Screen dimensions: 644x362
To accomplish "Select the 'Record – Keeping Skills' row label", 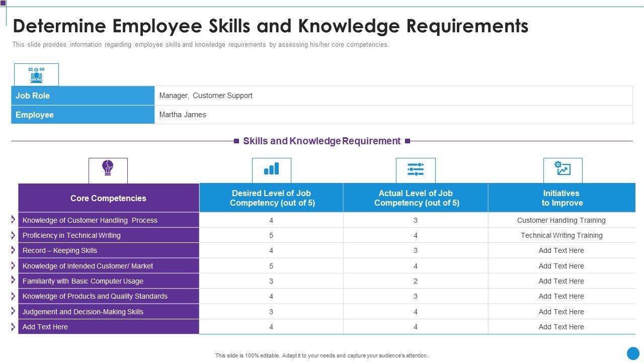I will [x=60, y=250].
